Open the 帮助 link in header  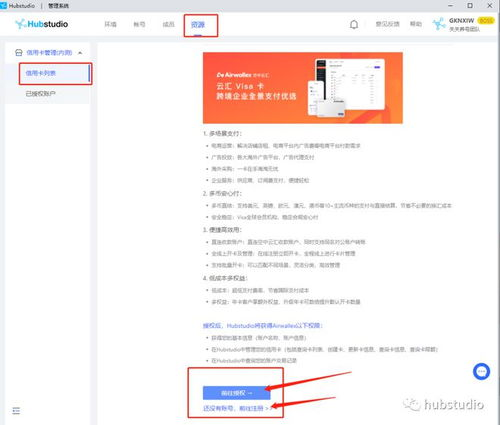(x=416, y=24)
